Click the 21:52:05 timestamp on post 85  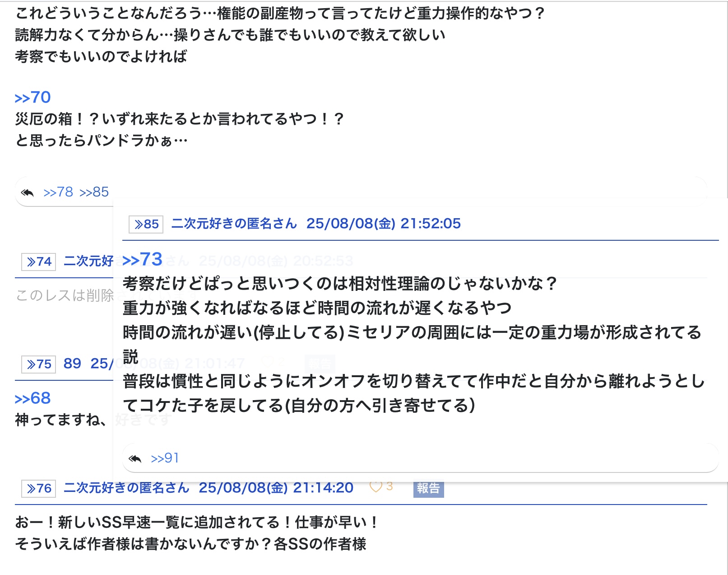pos(384,224)
